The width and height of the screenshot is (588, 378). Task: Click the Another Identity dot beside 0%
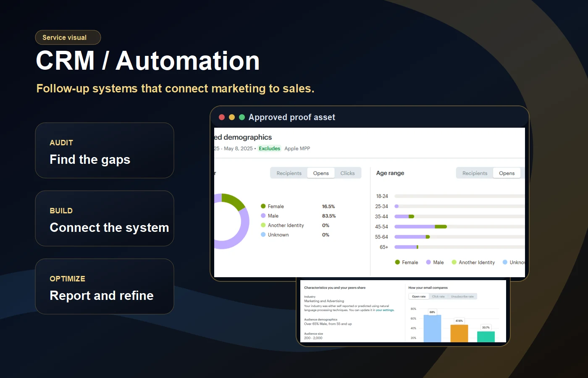pyautogui.click(x=263, y=225)
